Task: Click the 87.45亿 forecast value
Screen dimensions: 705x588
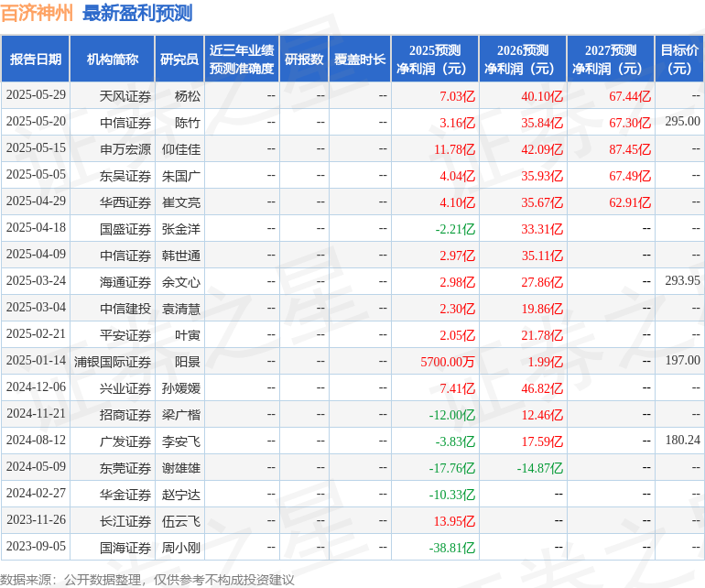Action: [630, 149]
